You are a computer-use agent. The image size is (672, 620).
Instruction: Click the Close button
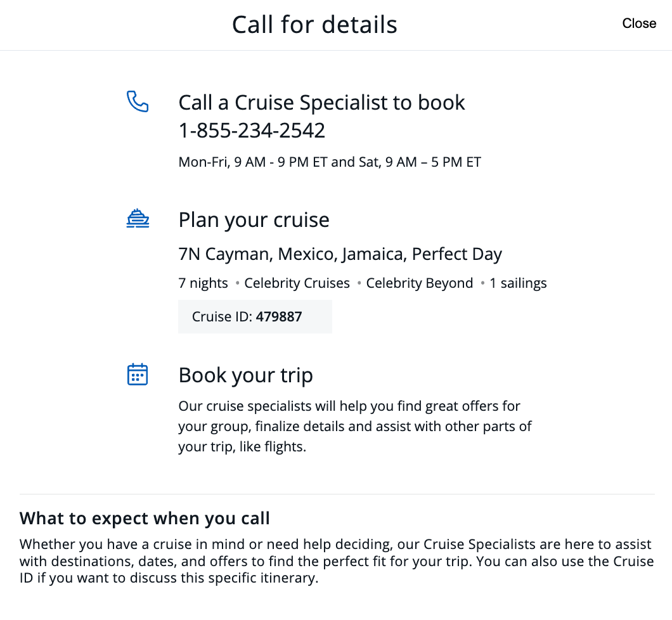tap(639, 23)
